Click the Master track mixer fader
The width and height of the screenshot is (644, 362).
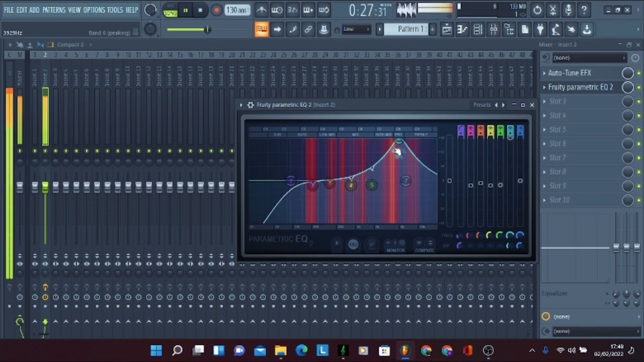click(x=20, y=187)
